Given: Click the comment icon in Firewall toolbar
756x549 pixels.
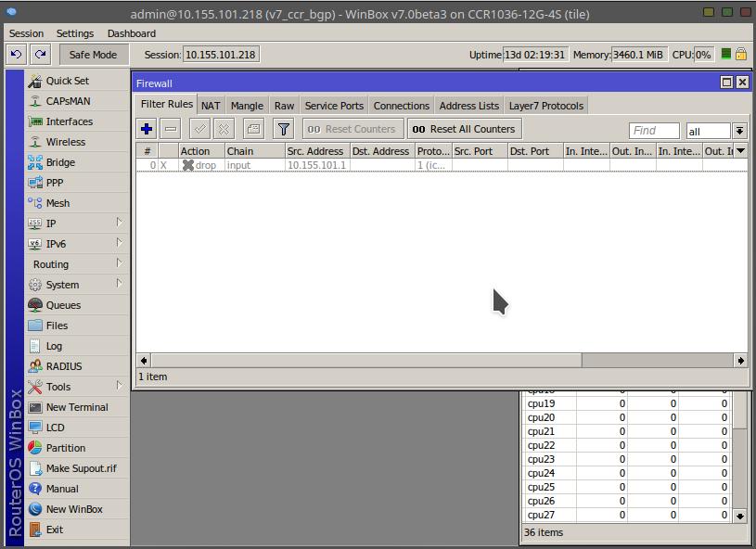Looking at the screenshot, I should [x=253, y=129].
